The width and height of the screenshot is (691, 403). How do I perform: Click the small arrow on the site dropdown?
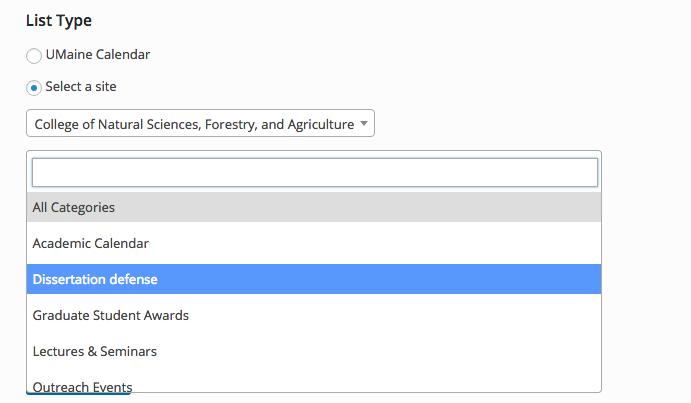(x=364, y=123)
